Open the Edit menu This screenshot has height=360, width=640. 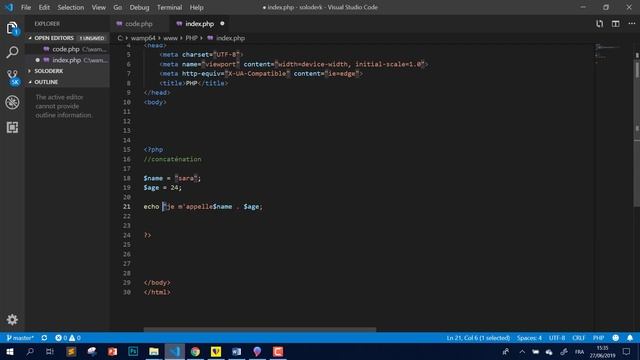tap(44, 7)
